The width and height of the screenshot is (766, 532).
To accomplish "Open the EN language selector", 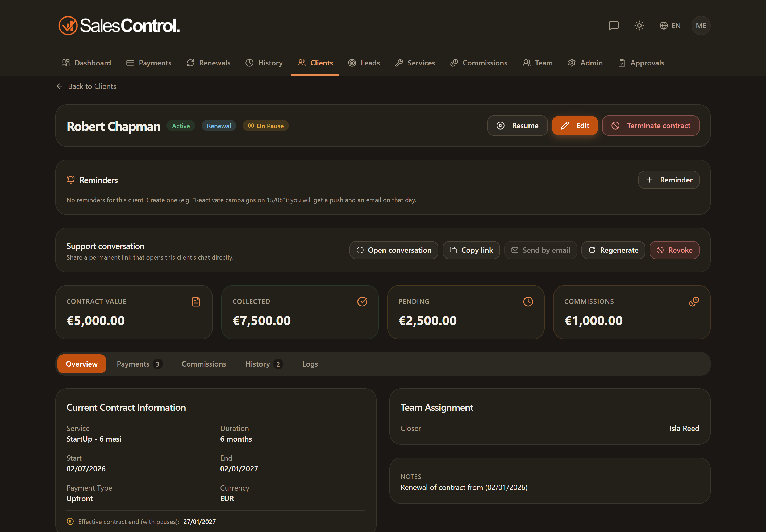I will 670,26.
